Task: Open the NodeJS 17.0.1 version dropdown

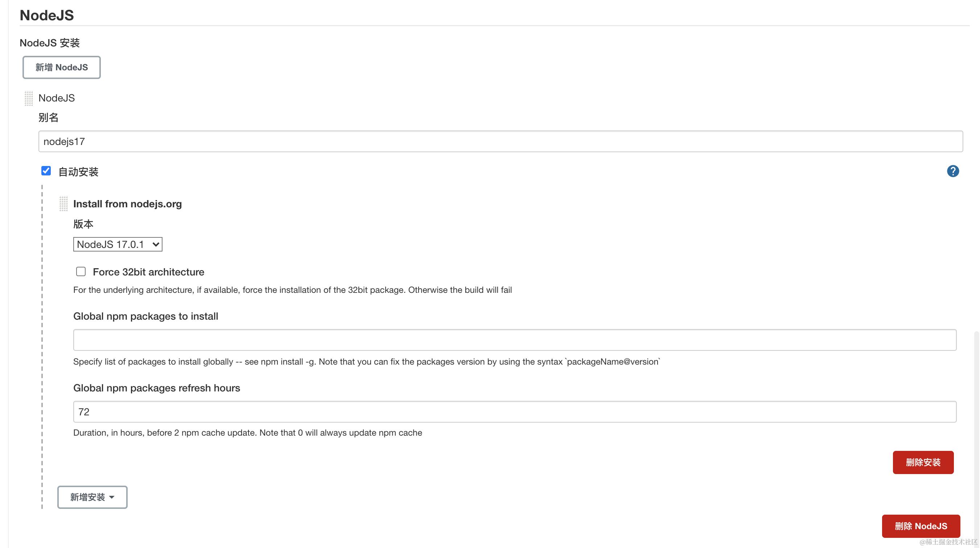Action: click(x=118, y=244)
